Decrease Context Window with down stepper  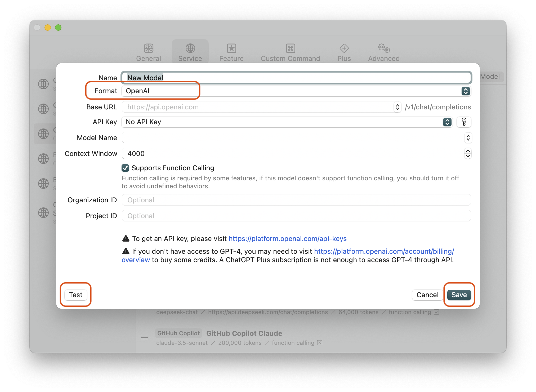[468, 156]
